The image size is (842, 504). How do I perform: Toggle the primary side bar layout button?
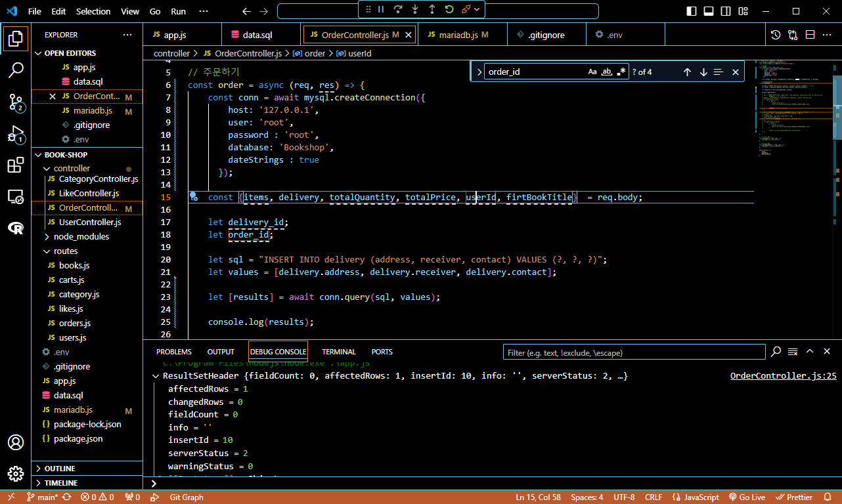692,11
